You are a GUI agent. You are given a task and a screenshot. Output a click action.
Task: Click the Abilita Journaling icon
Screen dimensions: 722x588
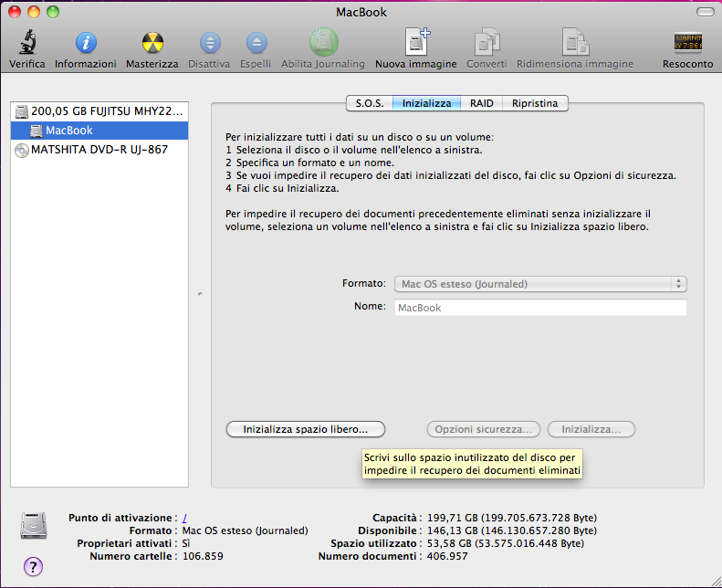tap(323, 42)
